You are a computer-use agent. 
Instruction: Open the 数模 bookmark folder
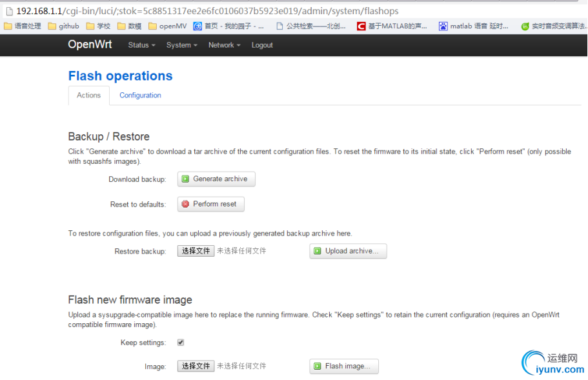pyautogui.click(x=129, y=26)
